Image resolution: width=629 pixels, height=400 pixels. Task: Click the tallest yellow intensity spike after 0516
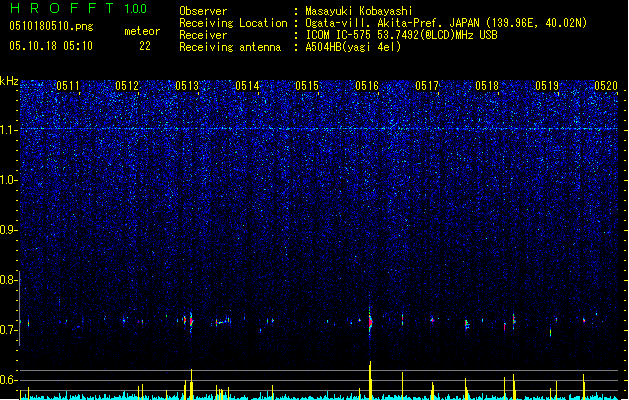370,380
